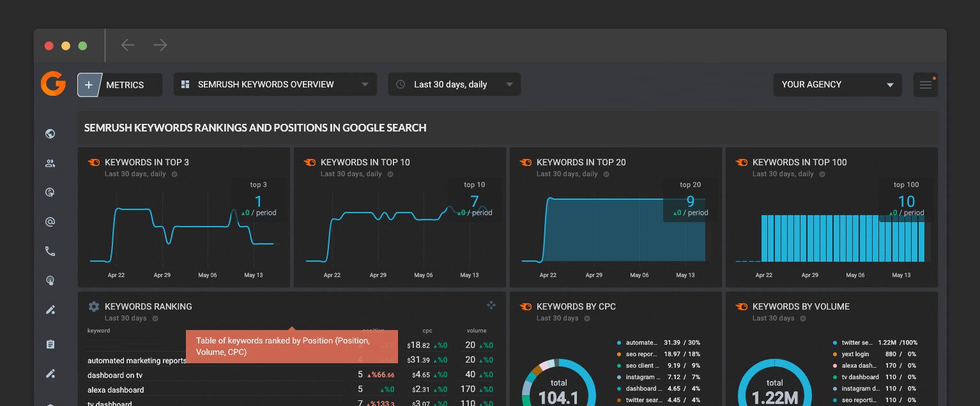Click the clock icon under Keywords Ranking title
Image resolution: width=980 pixels, height=406 pixels.
(155, 318)
